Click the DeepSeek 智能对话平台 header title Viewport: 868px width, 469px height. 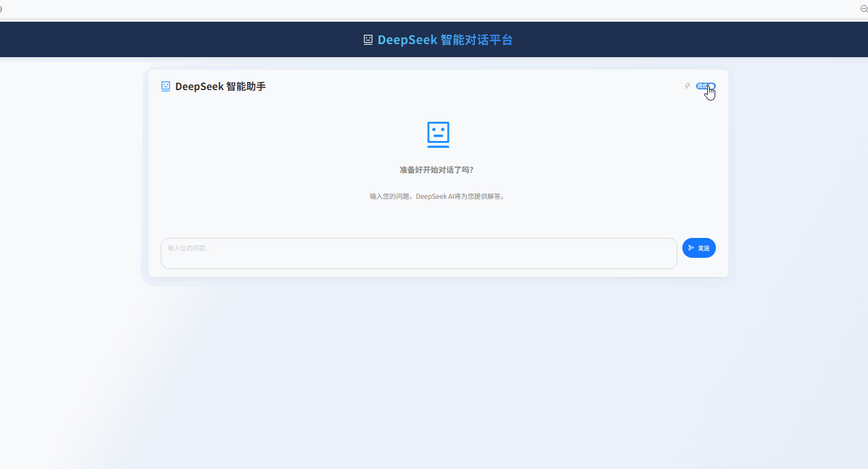point(445,40)
